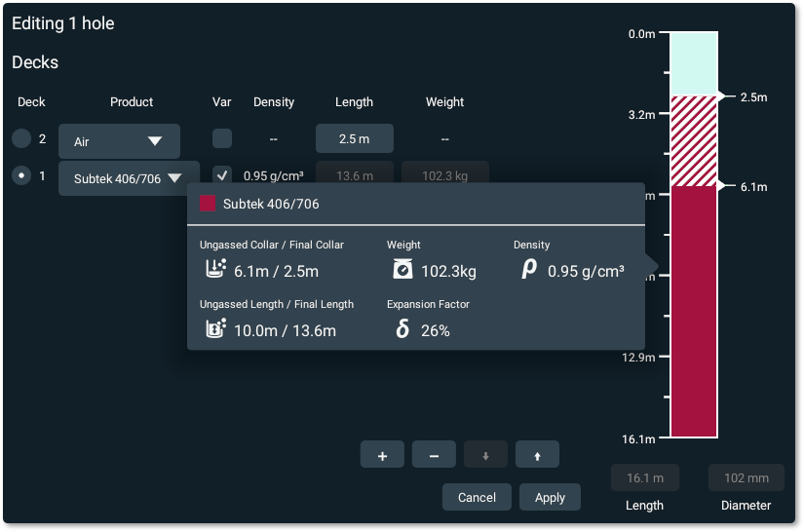Click the Density column header

coord(273,102)
